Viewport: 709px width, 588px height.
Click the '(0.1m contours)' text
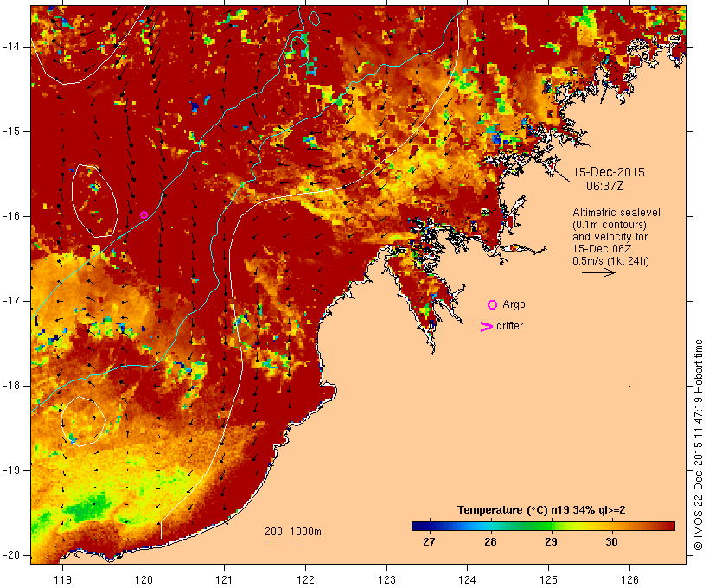tap(610, 225)
